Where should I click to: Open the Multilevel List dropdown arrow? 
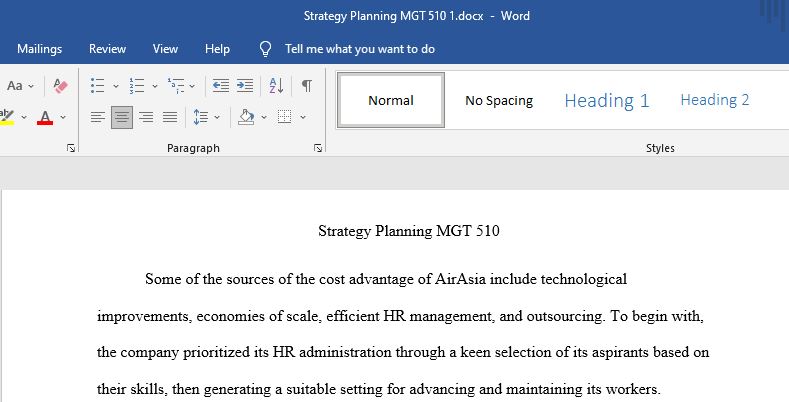(192, 86)
